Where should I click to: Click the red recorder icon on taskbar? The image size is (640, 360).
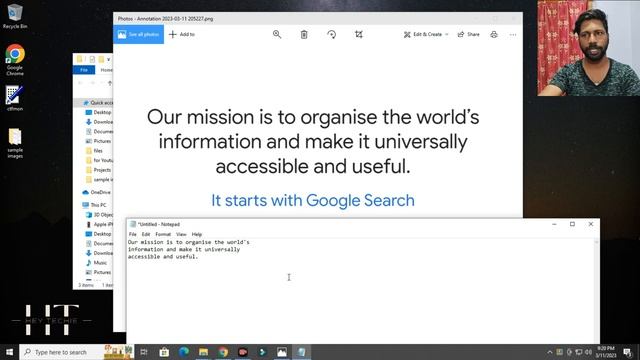coord(242,352)
